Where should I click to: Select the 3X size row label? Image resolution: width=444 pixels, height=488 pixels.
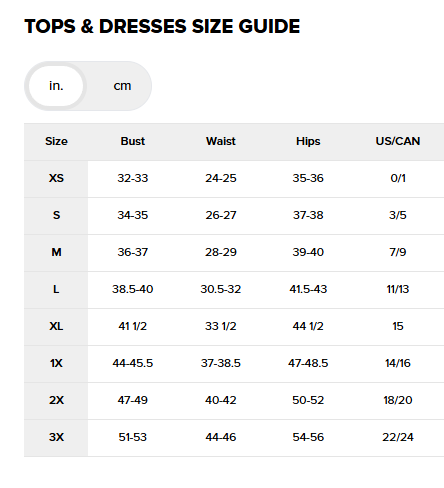tap(56, 437)
